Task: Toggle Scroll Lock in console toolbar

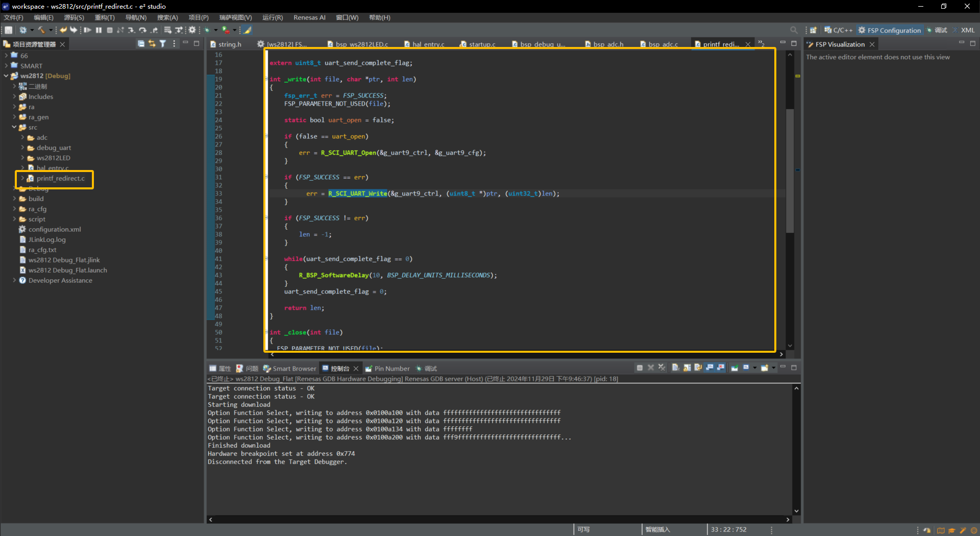Action: 687,368
